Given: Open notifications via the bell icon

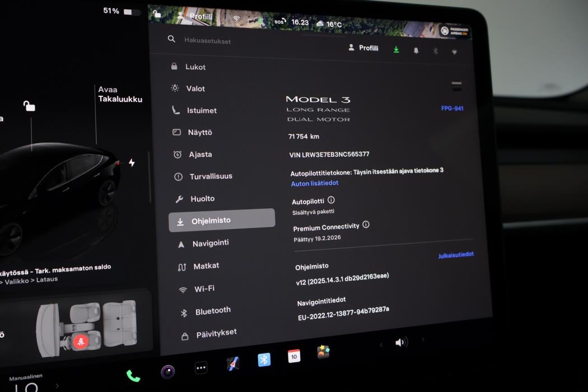Looking at the screenshot, I should point(416,50).
